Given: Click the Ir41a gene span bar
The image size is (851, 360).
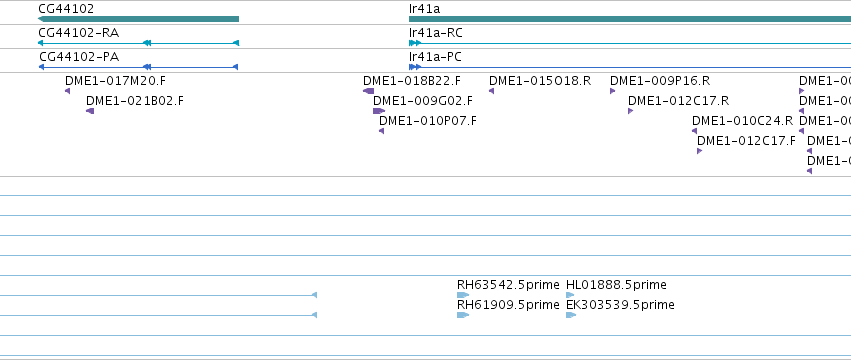Looking at the screenshot, I should pyautogui.click(x=630, y=19).
